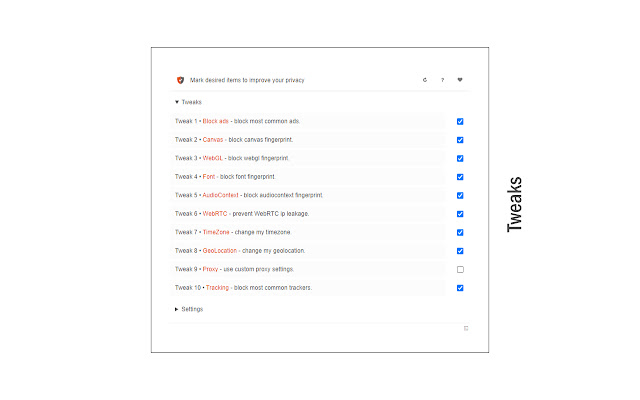
Task: Click the orange shield logo icon
Action: click(x=180, y=80)
